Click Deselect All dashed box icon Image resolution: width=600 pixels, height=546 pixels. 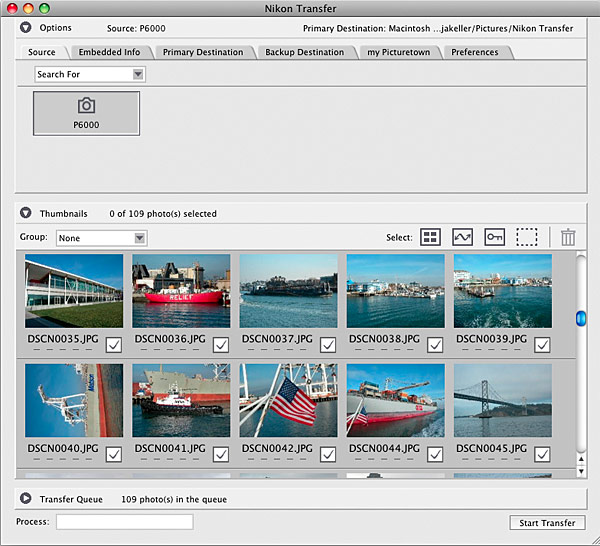pyautogui.click(x=527, y=237)
